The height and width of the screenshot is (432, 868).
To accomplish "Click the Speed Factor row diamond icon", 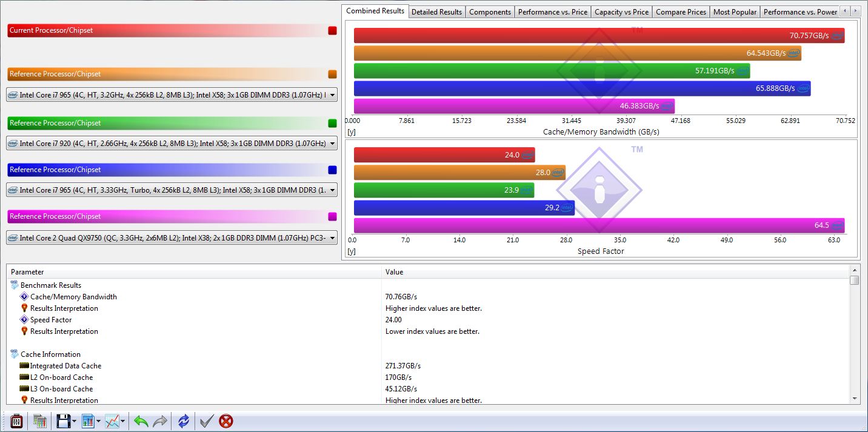I will (x=24, y=320).
